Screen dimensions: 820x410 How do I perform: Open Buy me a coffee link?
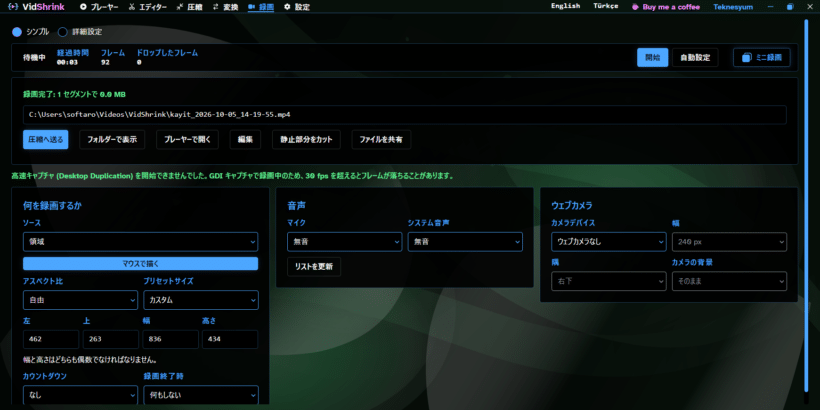665,7
